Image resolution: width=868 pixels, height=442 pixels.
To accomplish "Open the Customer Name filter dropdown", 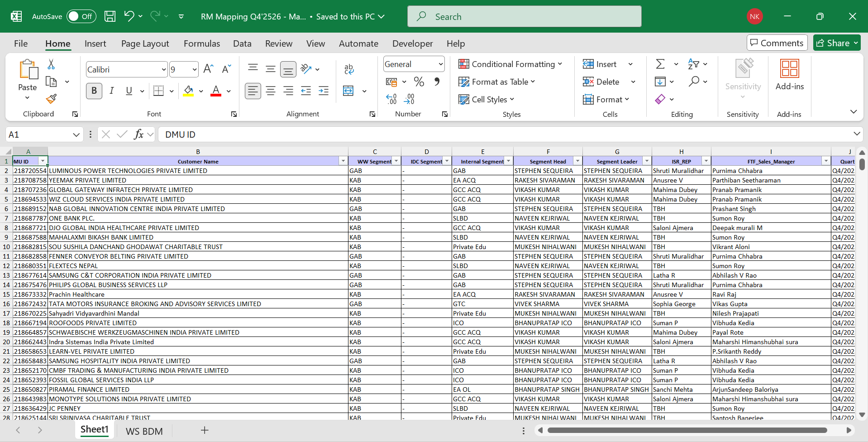I will tap(343, 161).
